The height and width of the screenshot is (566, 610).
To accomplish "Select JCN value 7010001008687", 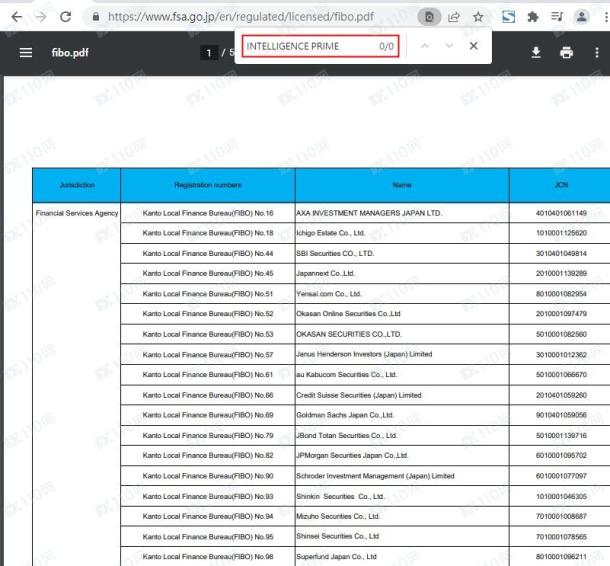I will [x=561, y=516].
